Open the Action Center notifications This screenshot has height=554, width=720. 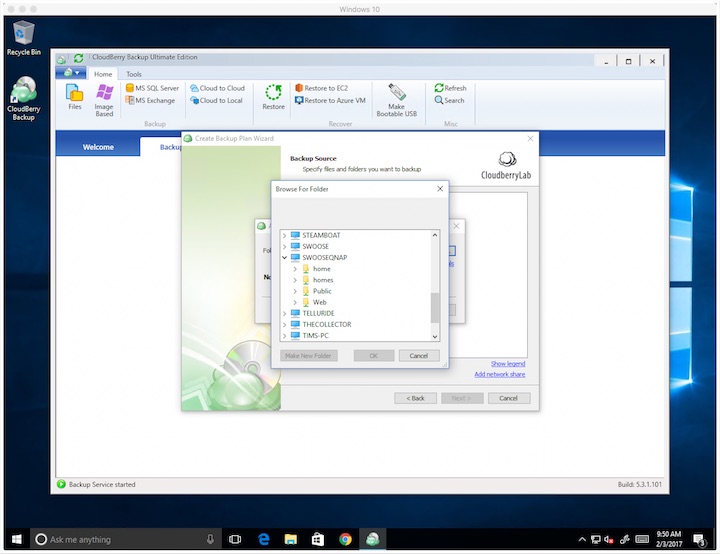pos(699,539)
